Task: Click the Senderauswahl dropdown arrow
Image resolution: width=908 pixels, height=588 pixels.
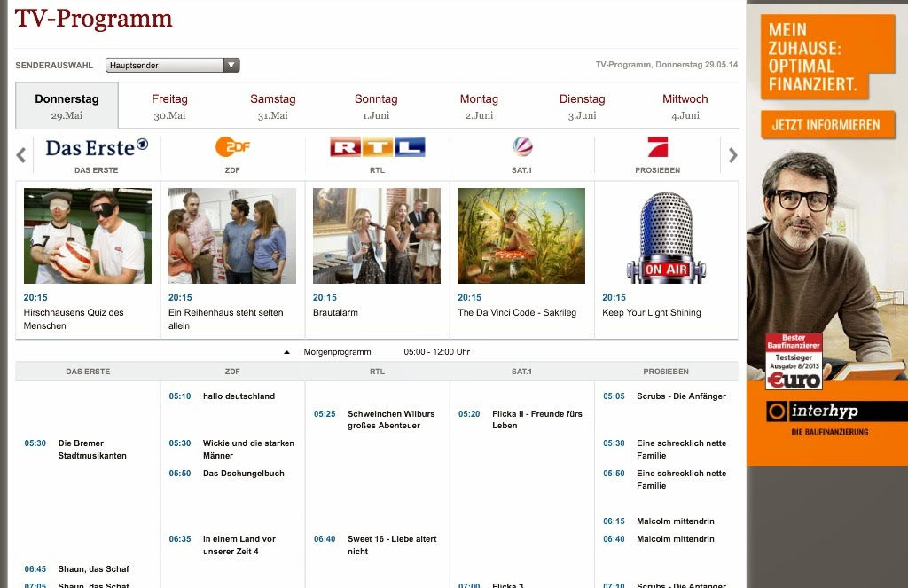Action: 231,64
